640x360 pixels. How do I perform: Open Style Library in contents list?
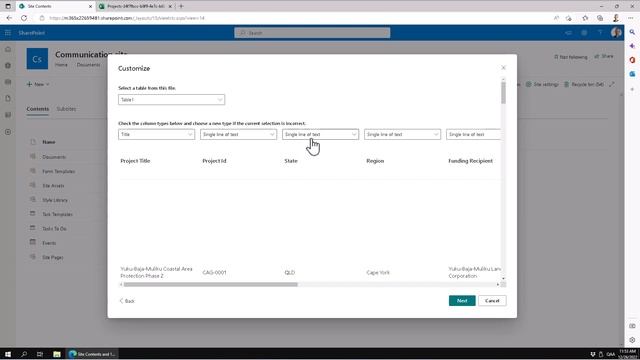55,200
